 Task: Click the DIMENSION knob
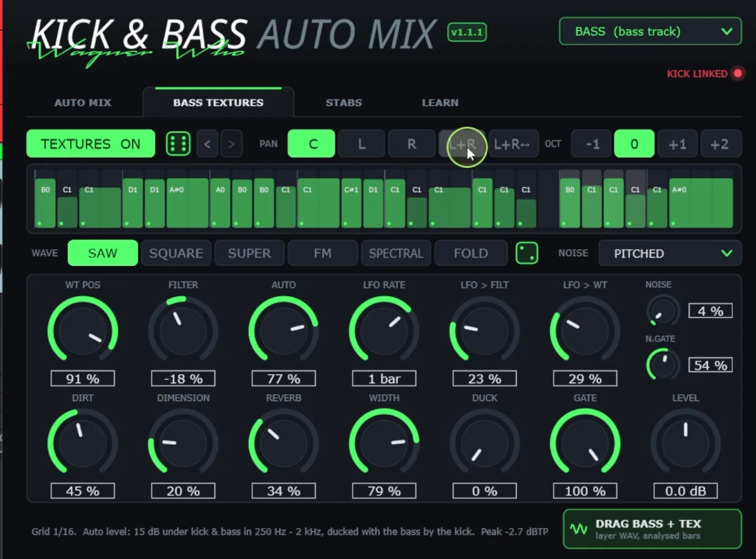point(183,442)
